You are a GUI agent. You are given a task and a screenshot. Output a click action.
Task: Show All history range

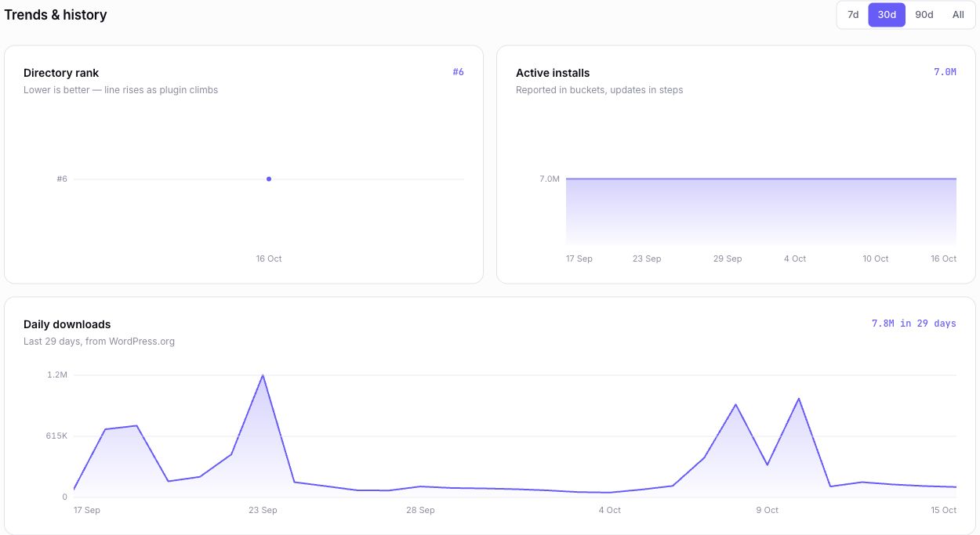click(x=958, y=15)
